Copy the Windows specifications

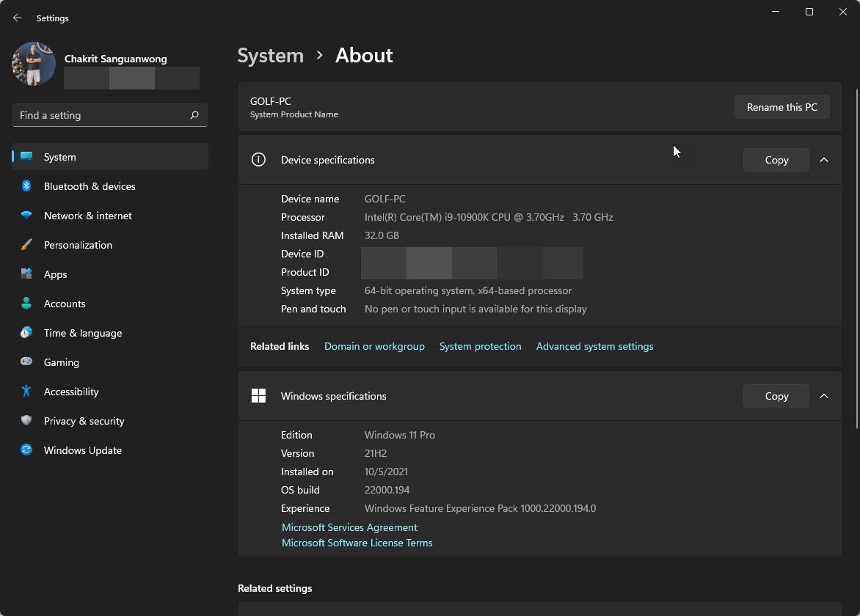[x=776, y=396]
